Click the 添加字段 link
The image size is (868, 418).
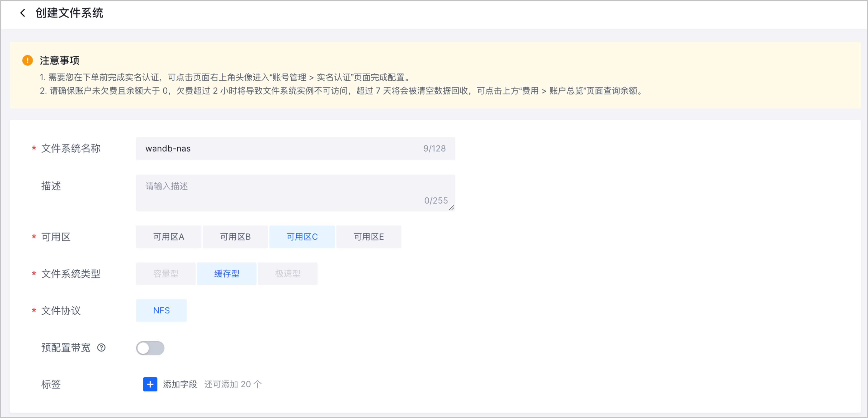point(180,384)
